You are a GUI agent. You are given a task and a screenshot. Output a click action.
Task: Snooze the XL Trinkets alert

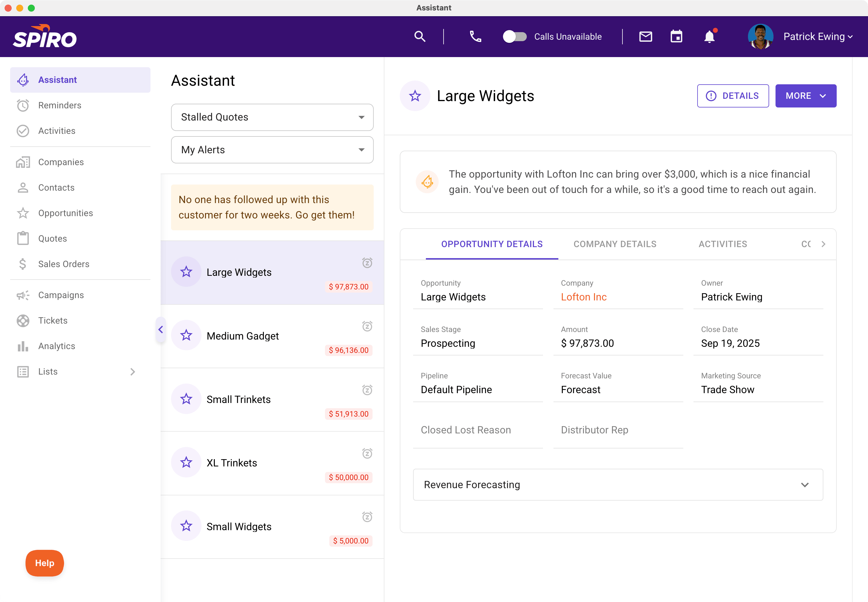click(367, 453)
